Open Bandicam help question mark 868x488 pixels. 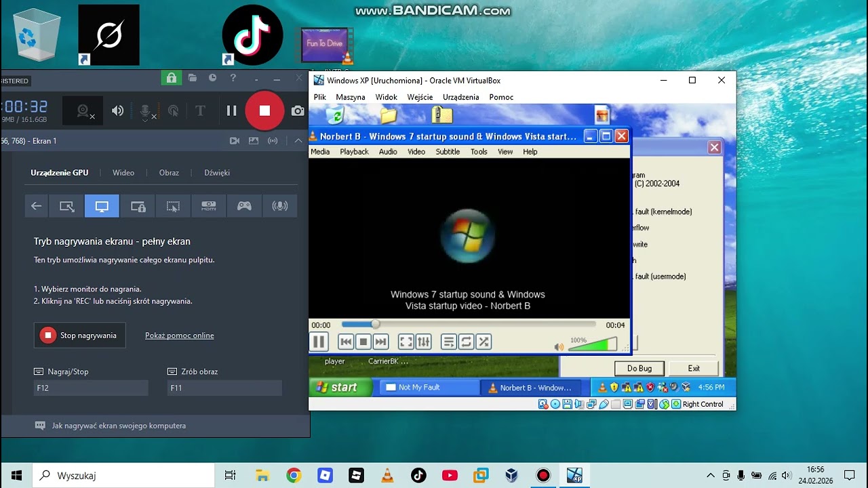coord(233,78)
